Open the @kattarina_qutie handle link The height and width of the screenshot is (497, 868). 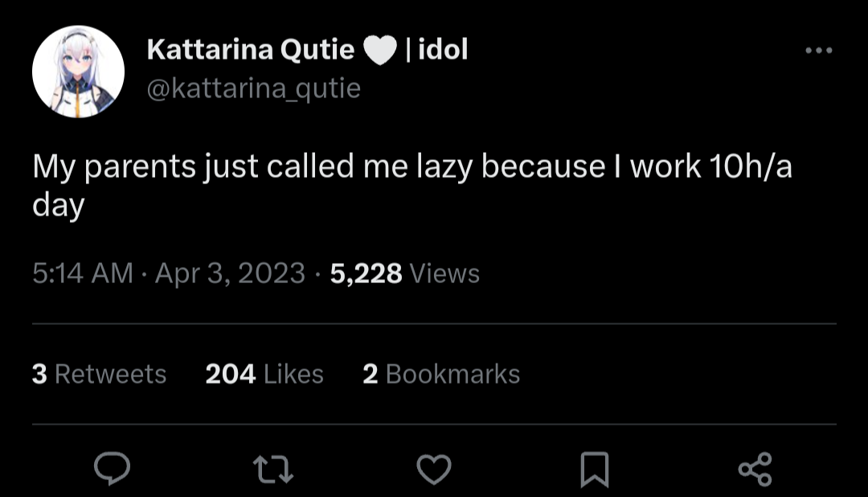(x=253, y=88)
